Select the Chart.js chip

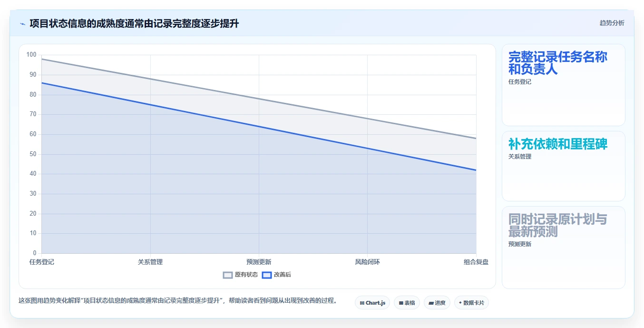372,303
